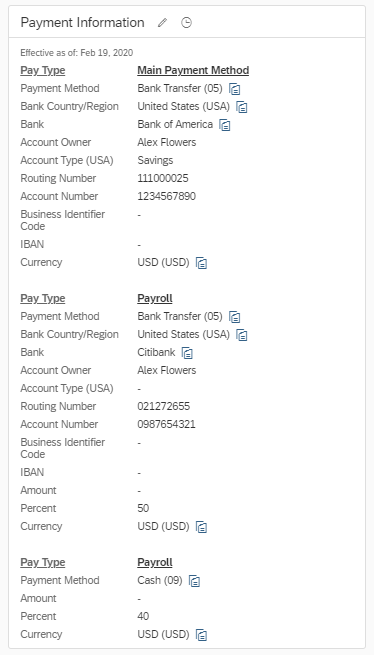Screen dimensions: 375x656
Task: Click the account number 0987654321
Action: coord(167,424)
